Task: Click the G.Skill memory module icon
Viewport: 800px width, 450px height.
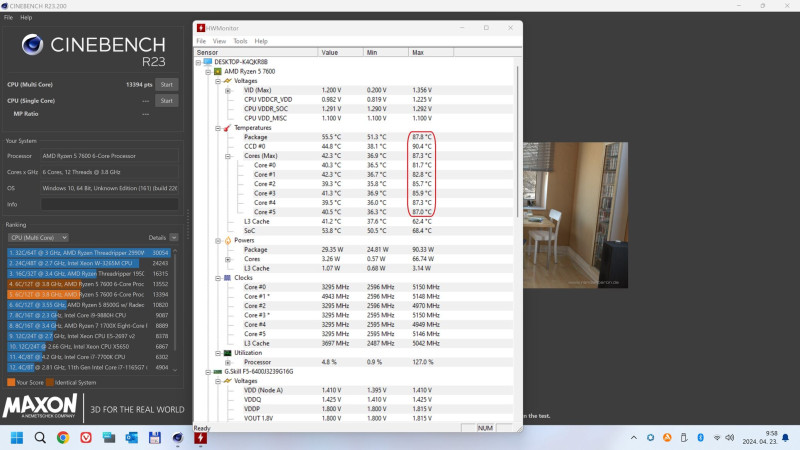Action: pyautogui.click(x=217, y=372)
